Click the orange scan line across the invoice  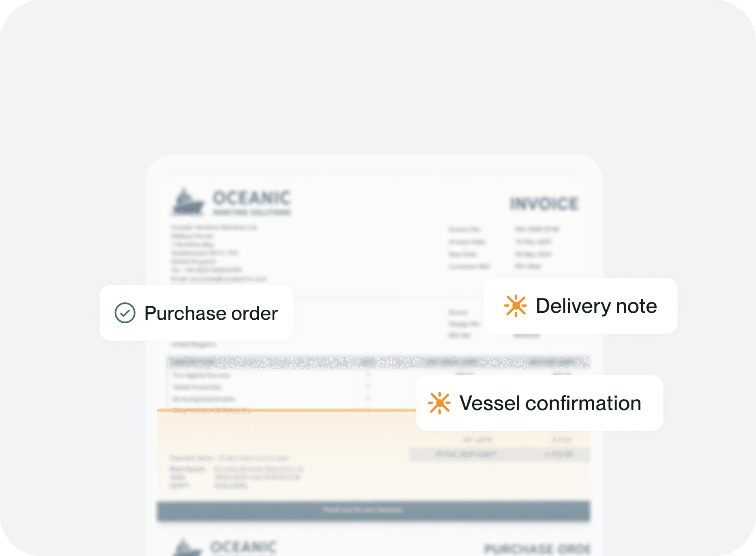(287, 410)
